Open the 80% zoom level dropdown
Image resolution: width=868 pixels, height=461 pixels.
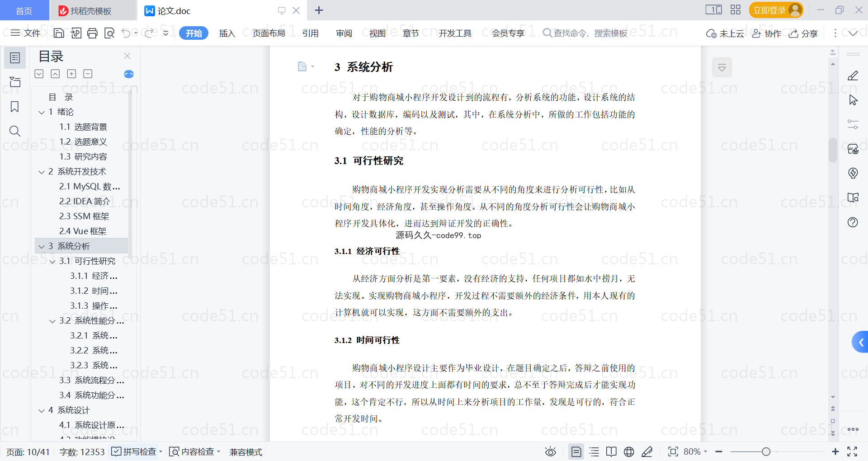click(x=695, y=452)
